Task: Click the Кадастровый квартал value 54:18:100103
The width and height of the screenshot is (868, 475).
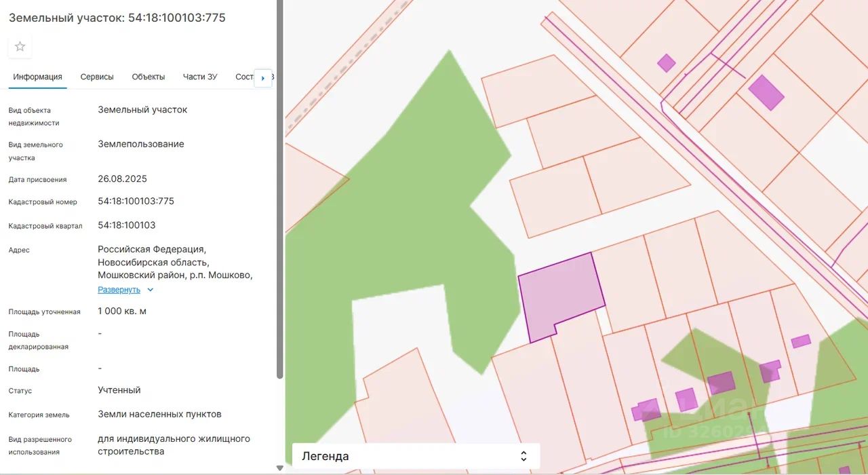Action: (127, 225)
